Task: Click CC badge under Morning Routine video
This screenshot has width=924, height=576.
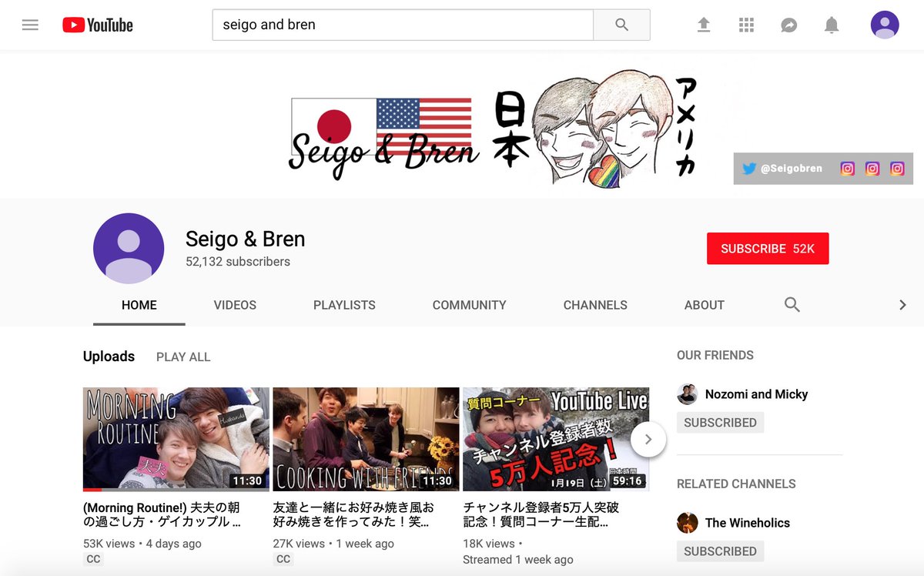Action: point(93,559)
